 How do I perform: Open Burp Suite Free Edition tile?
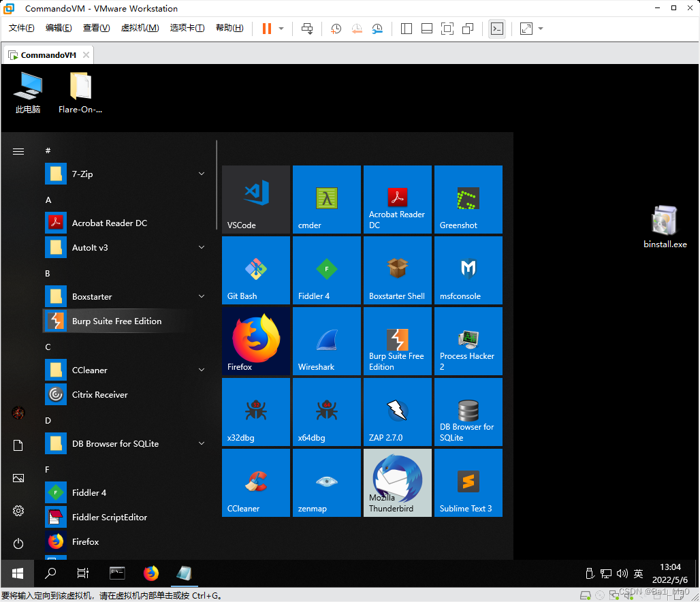coord(397,340)
